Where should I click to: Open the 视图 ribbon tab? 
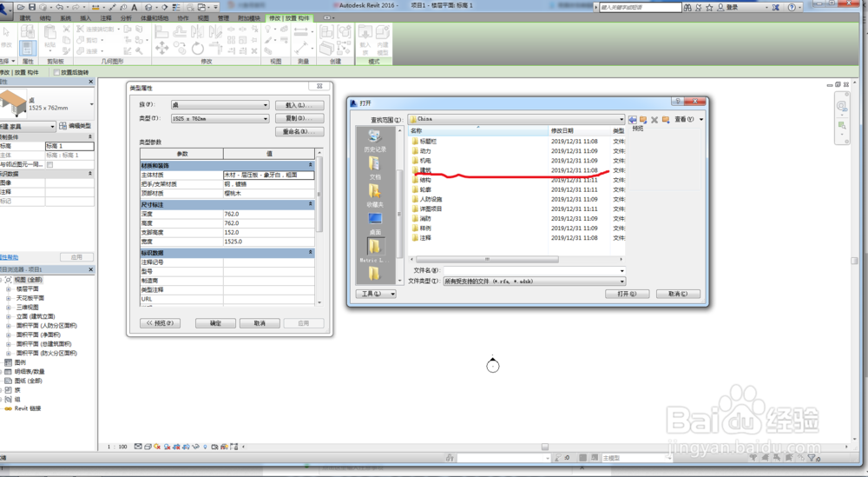204,18
